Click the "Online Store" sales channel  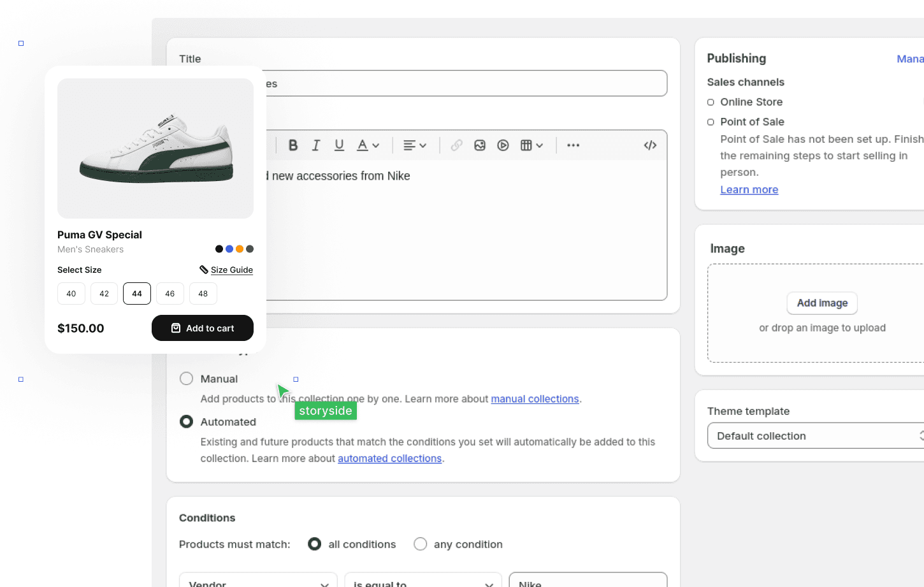click(x=751, y=102)
